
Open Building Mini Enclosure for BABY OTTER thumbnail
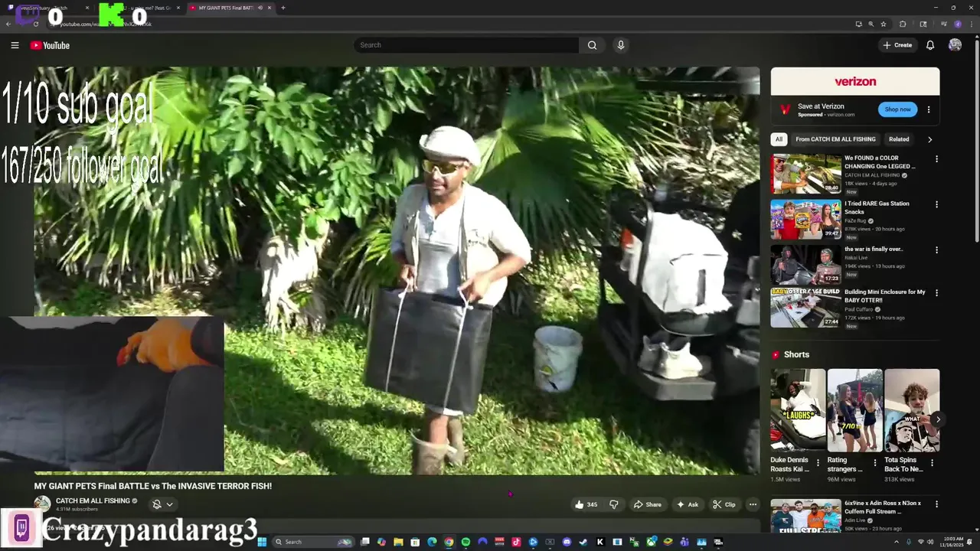(805, 308)
